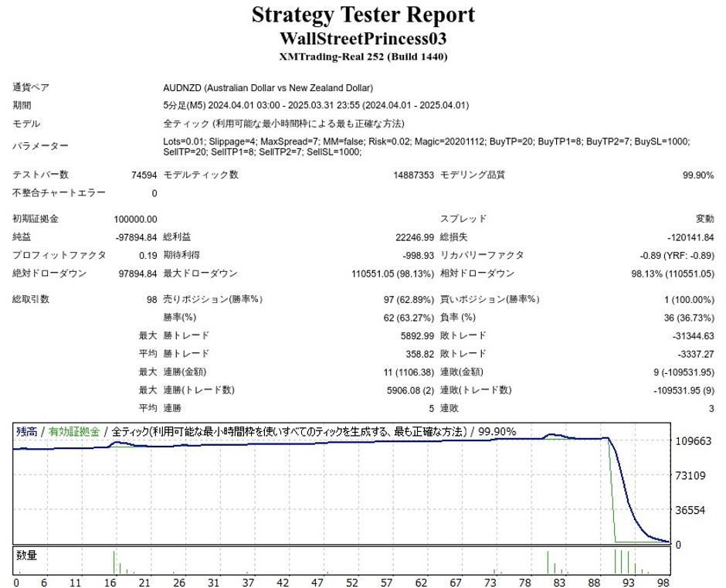Click chart y-axis label 109663
The height and width of the screenshot is (588, 726).
pos(693,441)
